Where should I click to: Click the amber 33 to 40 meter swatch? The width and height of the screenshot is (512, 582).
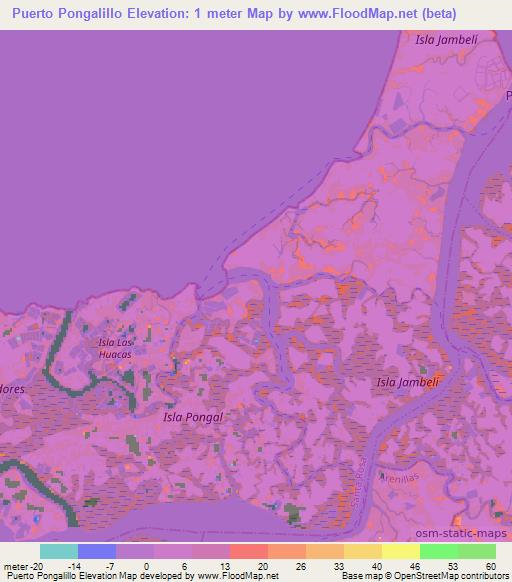(x=363, y=551)
